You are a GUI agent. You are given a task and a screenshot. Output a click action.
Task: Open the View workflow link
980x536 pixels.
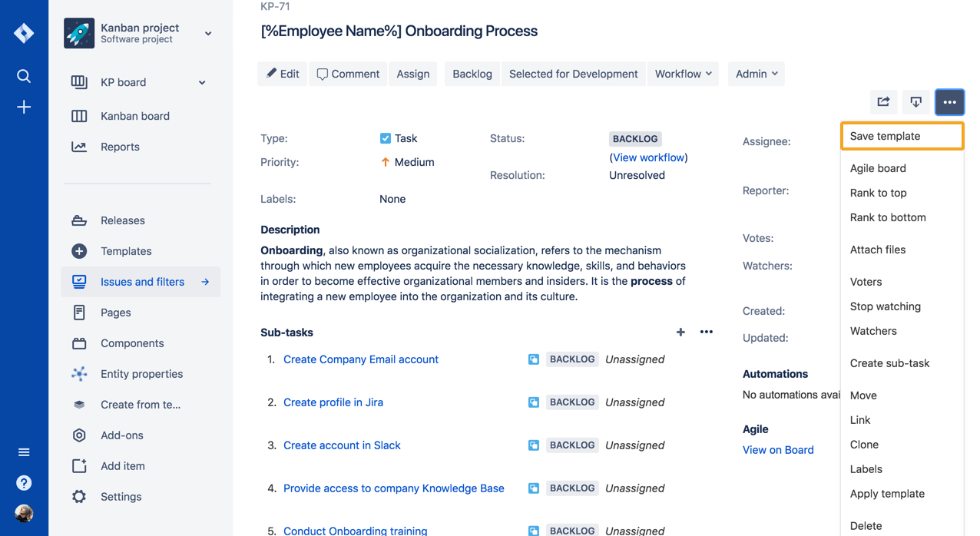649,157
